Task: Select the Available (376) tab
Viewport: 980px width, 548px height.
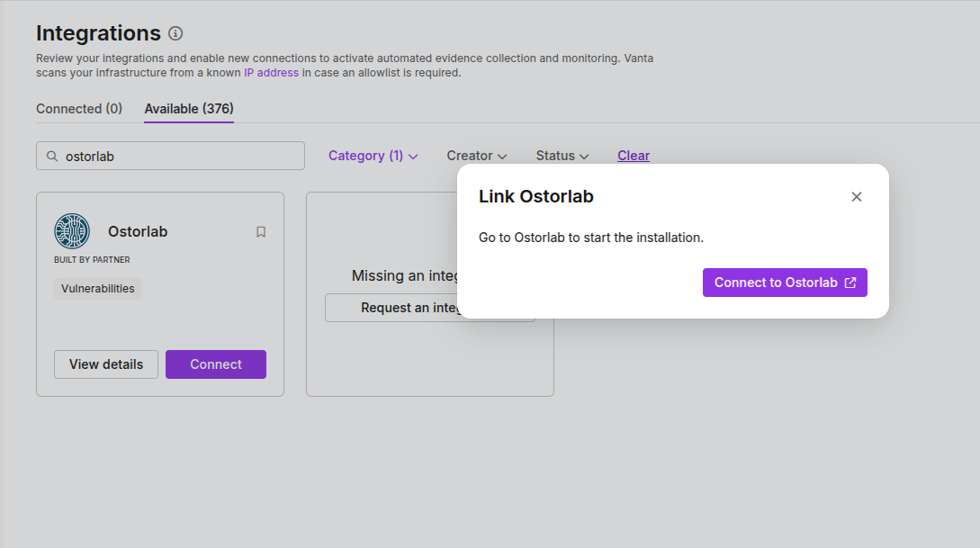Action: [189, 109]
